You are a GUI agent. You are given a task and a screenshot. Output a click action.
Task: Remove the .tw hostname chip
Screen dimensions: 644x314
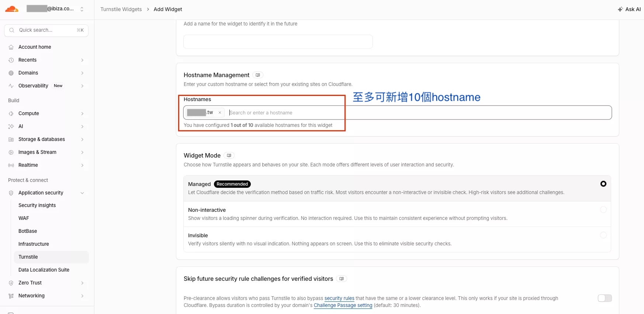pos(220,113)
